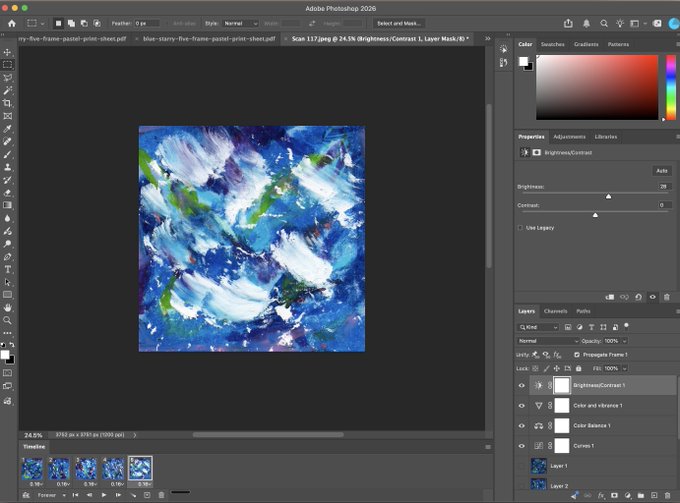Select the Frame tool
680x503 pixels.
(x=7, y=116)
